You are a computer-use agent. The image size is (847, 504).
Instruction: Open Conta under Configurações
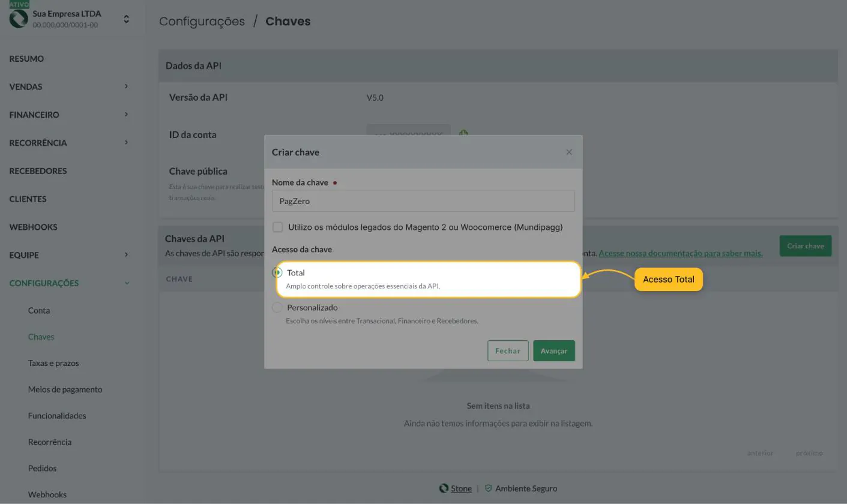(x=39, y=310)
